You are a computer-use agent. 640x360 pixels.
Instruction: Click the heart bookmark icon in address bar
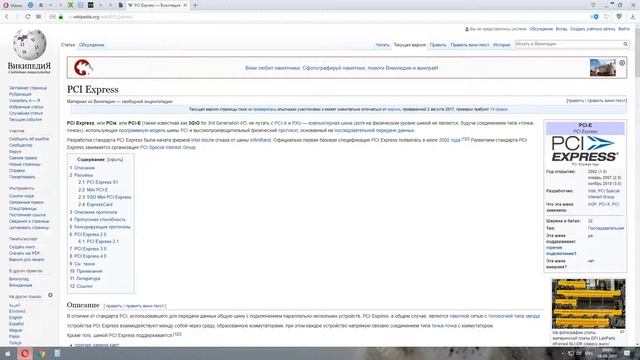click(x=606, y=17)
